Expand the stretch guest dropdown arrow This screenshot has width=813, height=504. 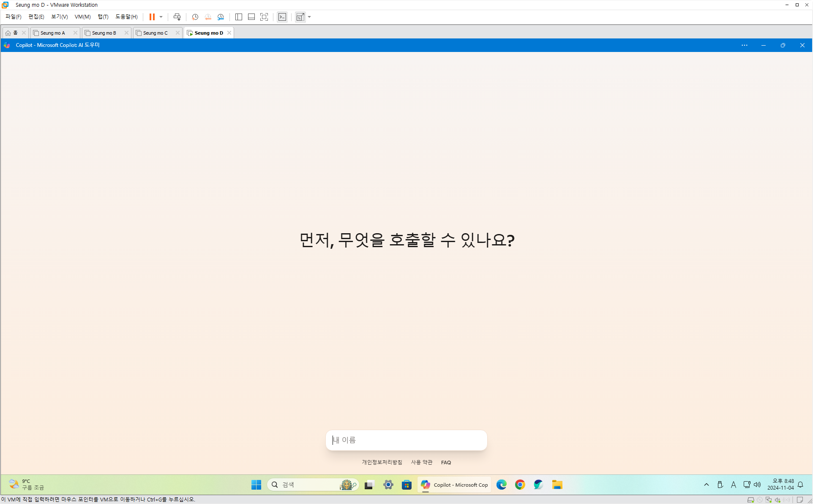310,17
